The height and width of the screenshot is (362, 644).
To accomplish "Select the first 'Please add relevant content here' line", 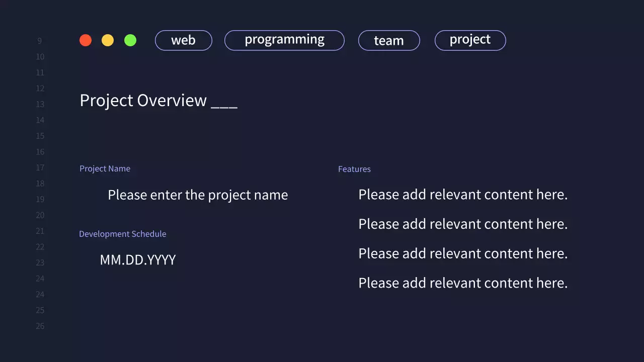I will tap(463, 195).
